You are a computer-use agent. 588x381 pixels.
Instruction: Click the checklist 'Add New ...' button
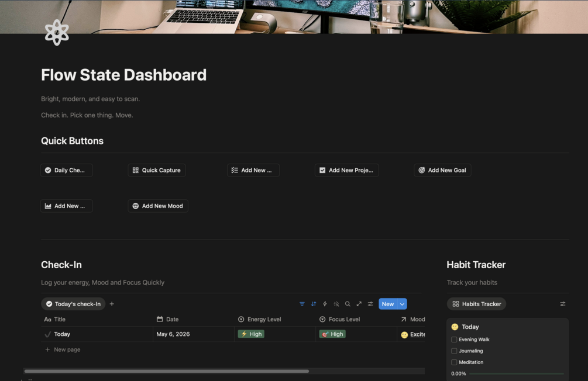253,170
